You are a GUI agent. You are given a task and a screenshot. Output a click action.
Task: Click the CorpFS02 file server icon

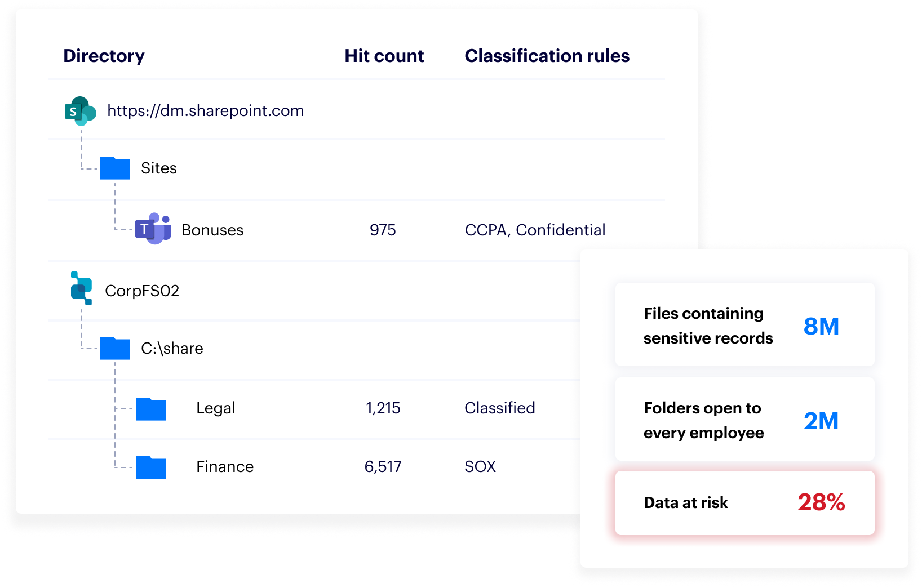pos(81,288)
